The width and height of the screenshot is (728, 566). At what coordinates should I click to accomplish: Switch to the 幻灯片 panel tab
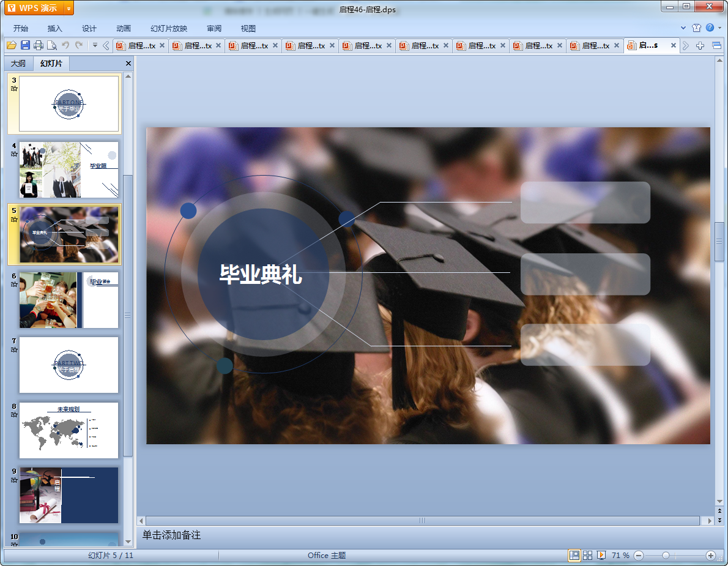pyautogui.click(x=51, y=63)
